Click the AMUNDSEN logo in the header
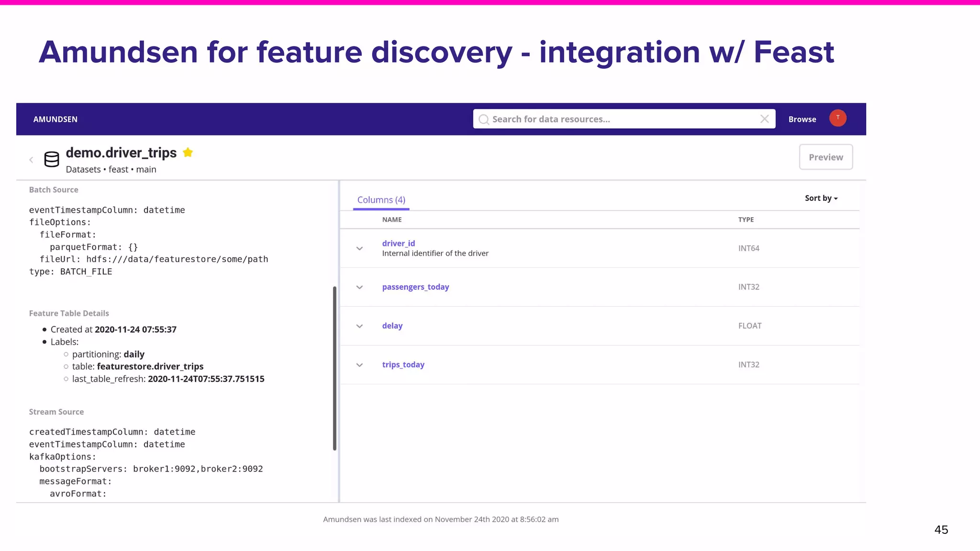Screen dimensions: 980x551 pos(55,119)
